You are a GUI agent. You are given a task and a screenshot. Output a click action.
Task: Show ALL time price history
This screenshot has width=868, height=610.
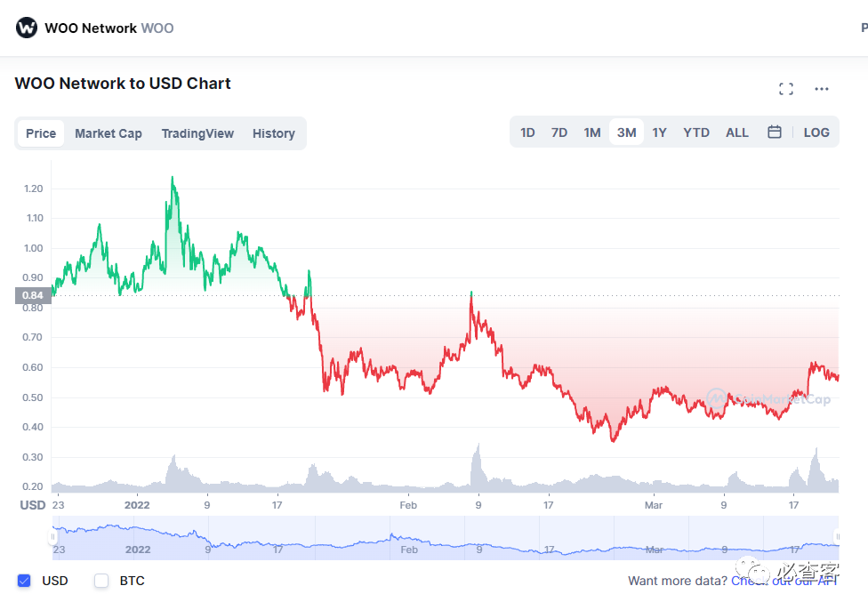click(736, 132)
